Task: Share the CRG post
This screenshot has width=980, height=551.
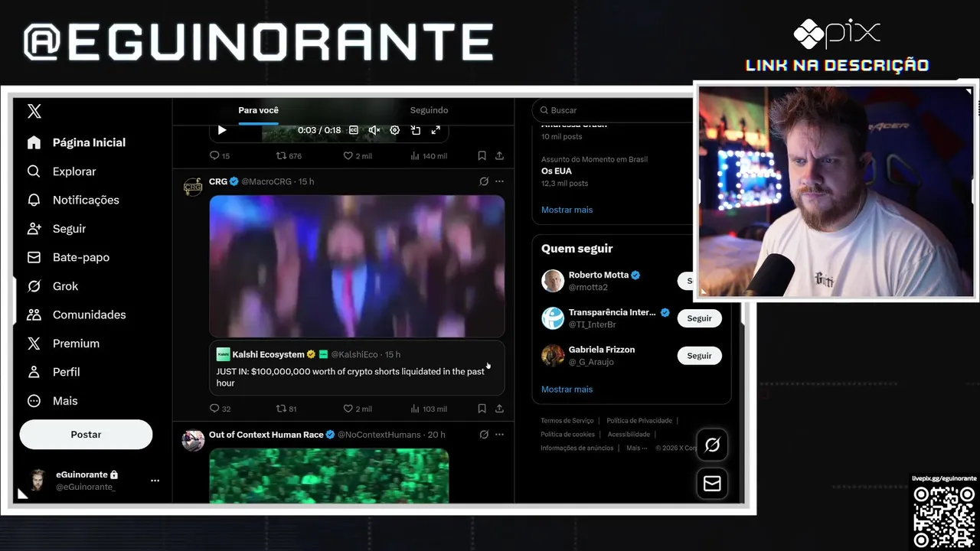Action: pyautogui.click(x=499, y=409)
